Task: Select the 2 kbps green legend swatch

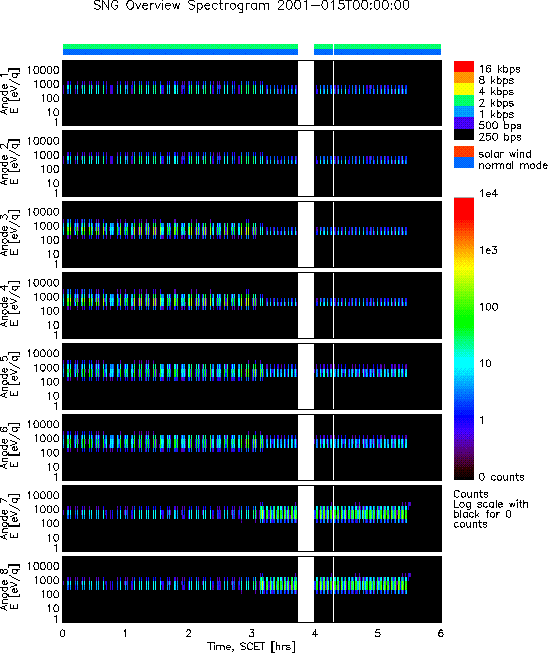Action: tap(464, 100)
